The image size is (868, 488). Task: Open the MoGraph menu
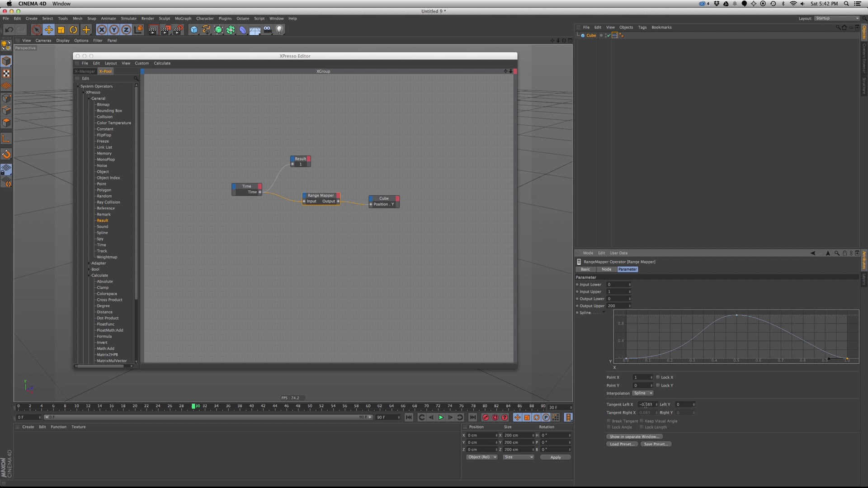(x=183, y=19)
